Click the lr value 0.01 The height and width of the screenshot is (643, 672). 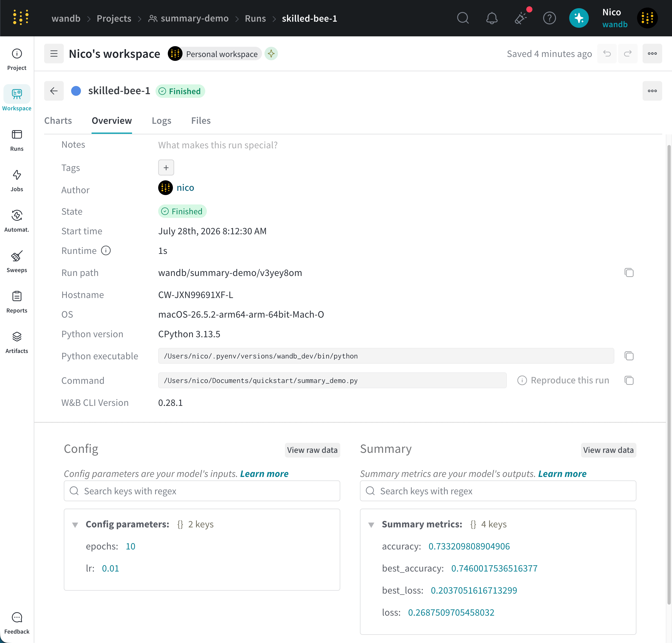point(110,569)
